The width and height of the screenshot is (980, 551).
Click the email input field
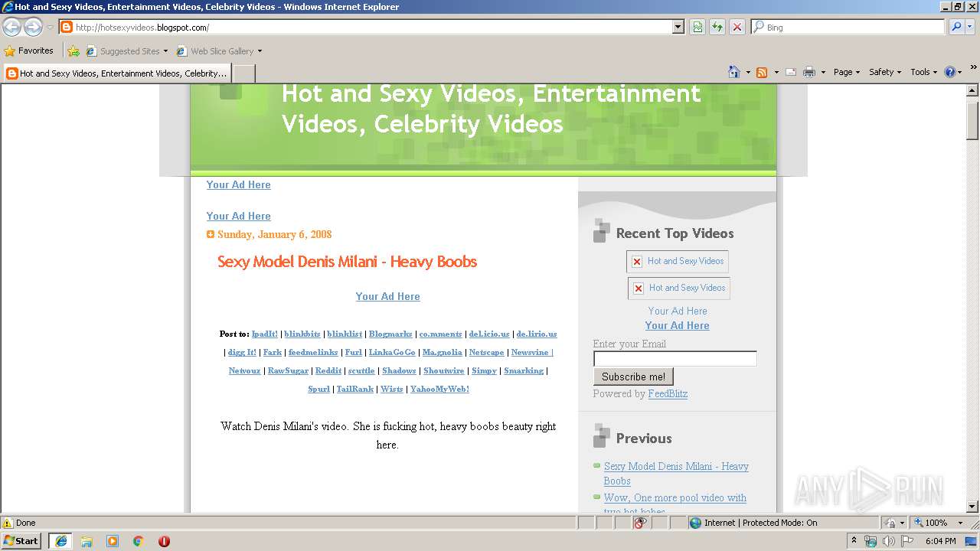[x=675, y=358]
